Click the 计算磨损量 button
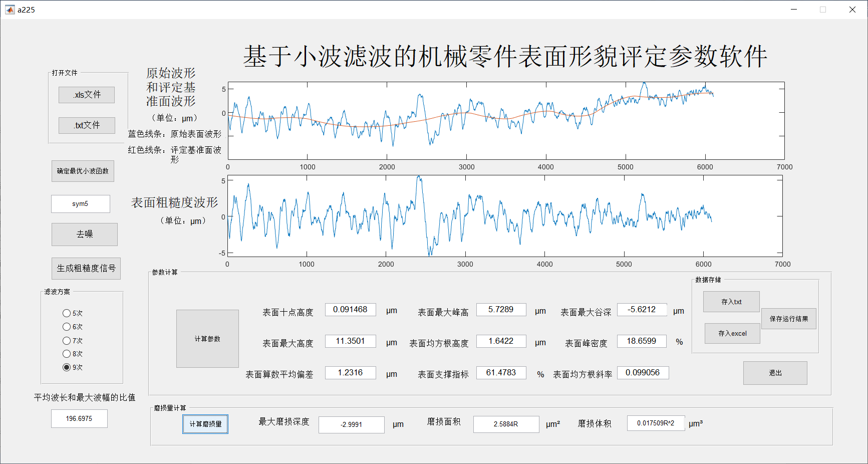Image resolution: width=868 pixels, height=464 pixels. pyautogui.click(x=205, y=424)
